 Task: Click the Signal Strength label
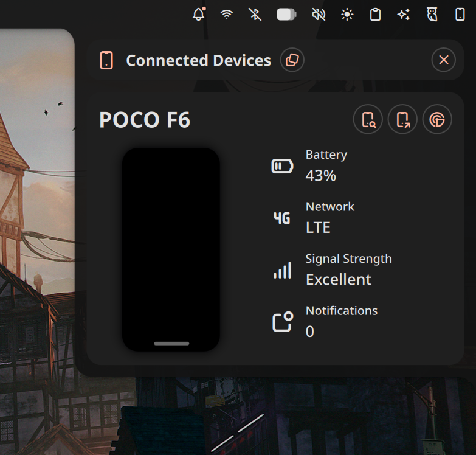point(349,259)
